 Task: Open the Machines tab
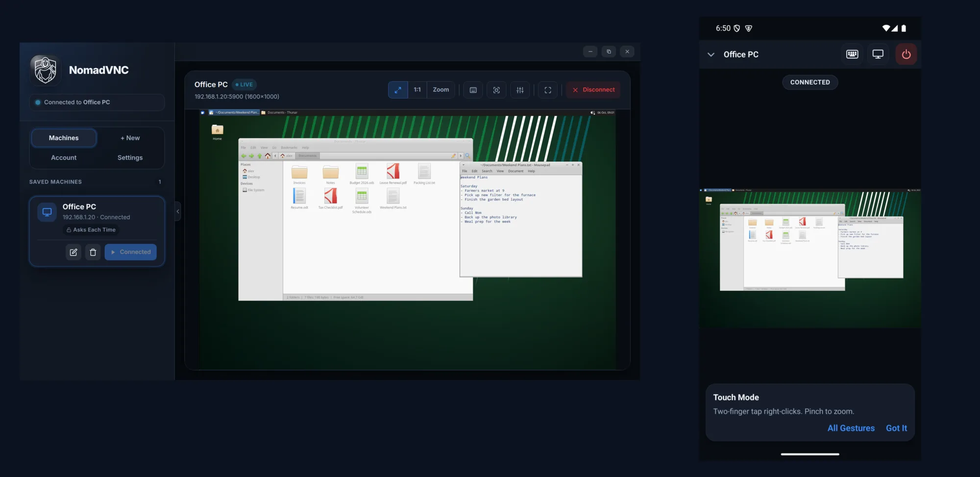(x=64, y=138)
